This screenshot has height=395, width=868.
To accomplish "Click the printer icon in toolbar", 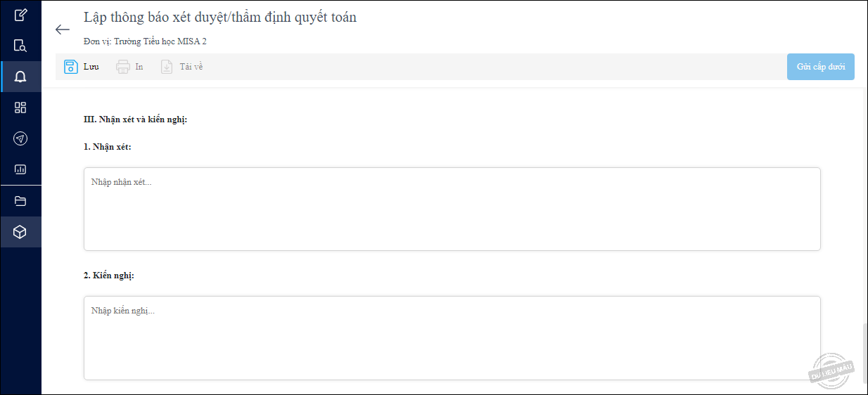I will [x=123, y=67].
